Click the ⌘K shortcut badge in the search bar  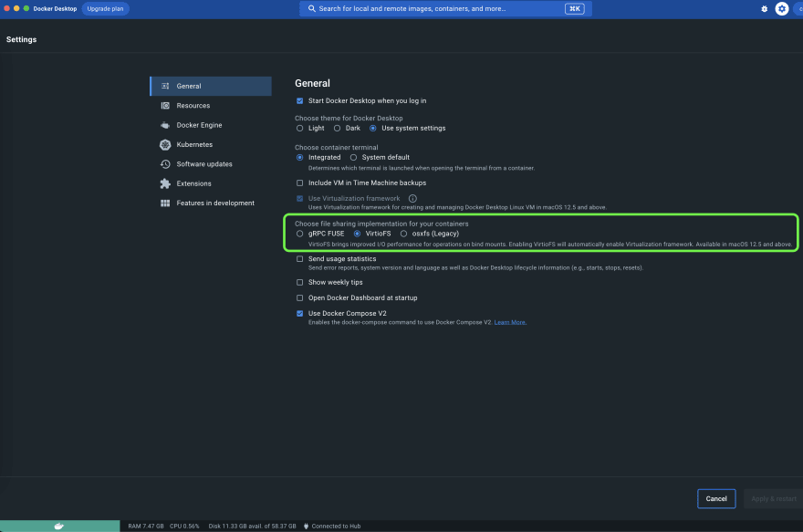[x=575, y=9]
